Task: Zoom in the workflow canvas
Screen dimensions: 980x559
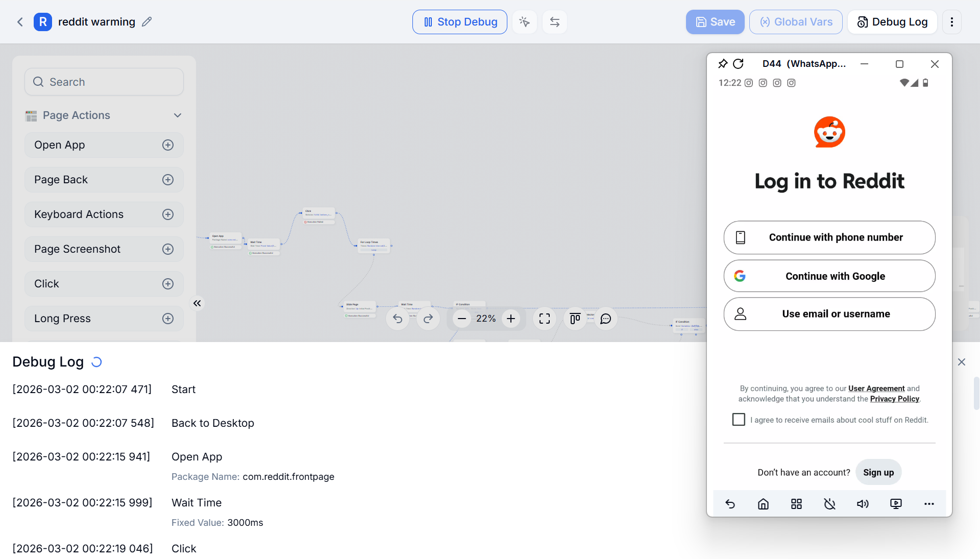Action: coord(511,319)
